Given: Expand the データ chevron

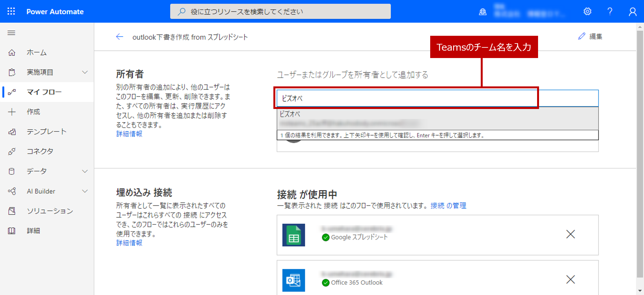Looking at the screenshot, I should click(85, 171).
